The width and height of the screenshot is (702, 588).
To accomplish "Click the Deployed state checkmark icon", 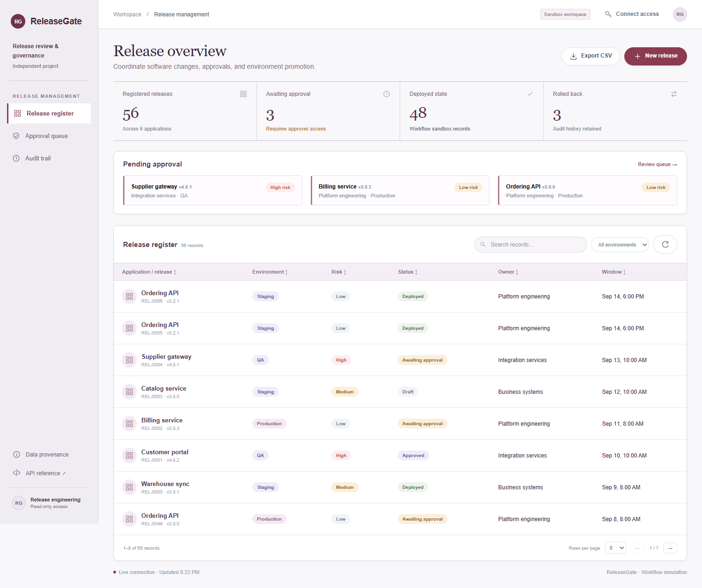I will tap(530, 94).
